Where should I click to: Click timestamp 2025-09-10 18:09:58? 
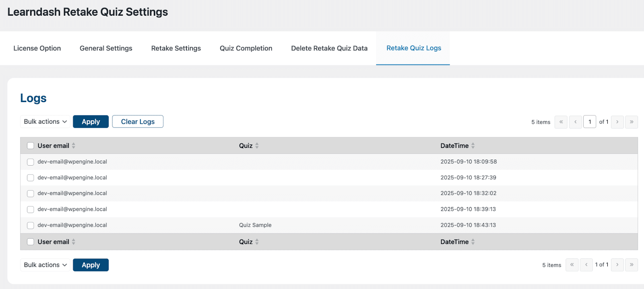pyautogui.click(x=469, y=162)
